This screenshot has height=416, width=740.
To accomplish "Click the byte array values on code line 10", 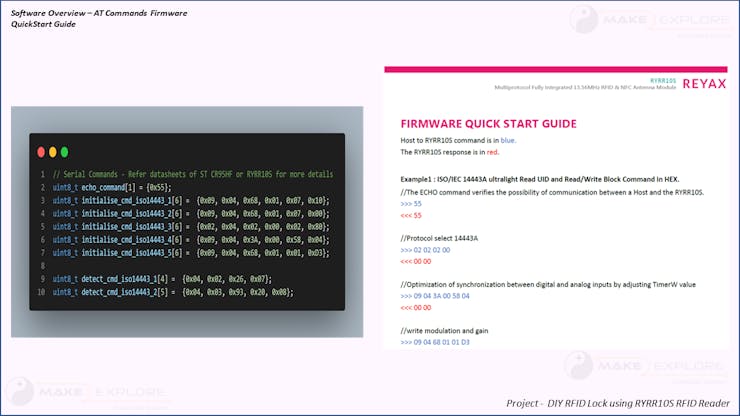I will point(238,292).
